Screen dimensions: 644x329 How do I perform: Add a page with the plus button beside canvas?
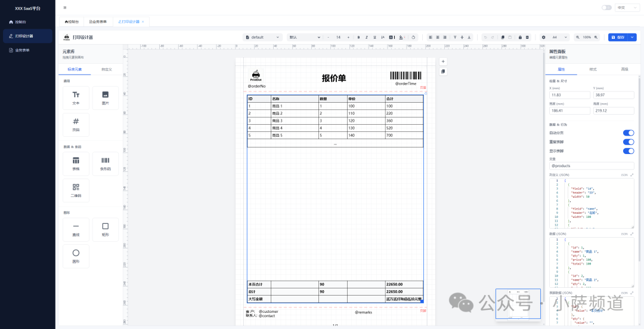point(442,62)
